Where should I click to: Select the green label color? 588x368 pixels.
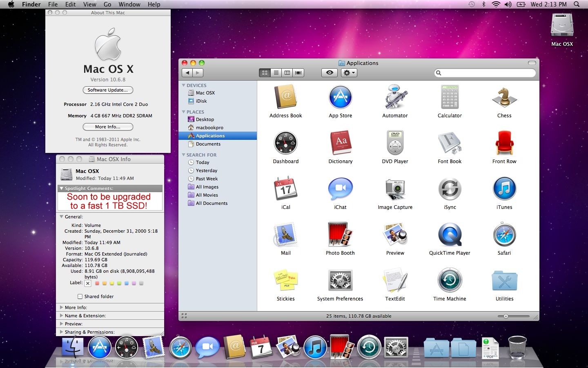[119, 283]
